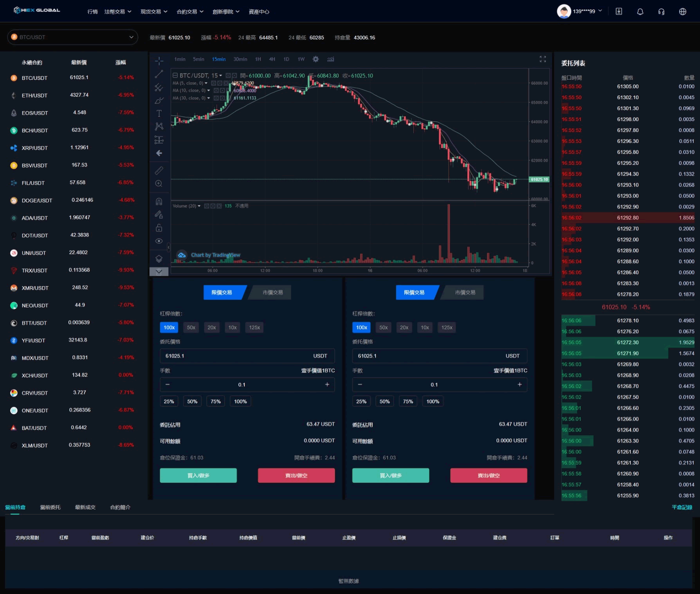This screenshot has width=700, height=594.
Task: Expand the 合約交易 navigation menu
Action: coord(190,12)
